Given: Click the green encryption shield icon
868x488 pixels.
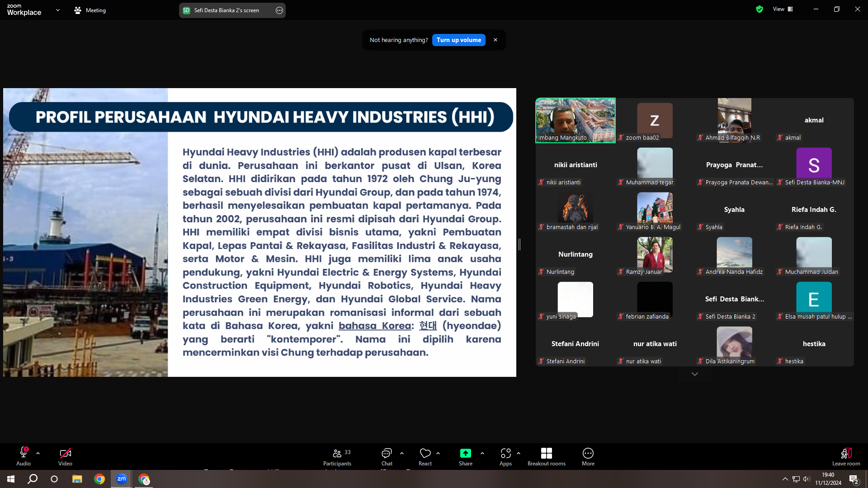Looking at the screenshot, I should [759, 9].
